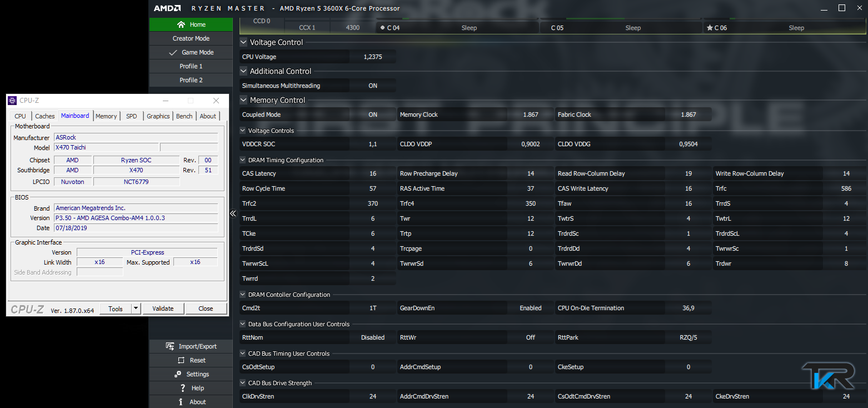
Task: Click the Validate button in CPU-Z
Action: [x=163, y=309]
